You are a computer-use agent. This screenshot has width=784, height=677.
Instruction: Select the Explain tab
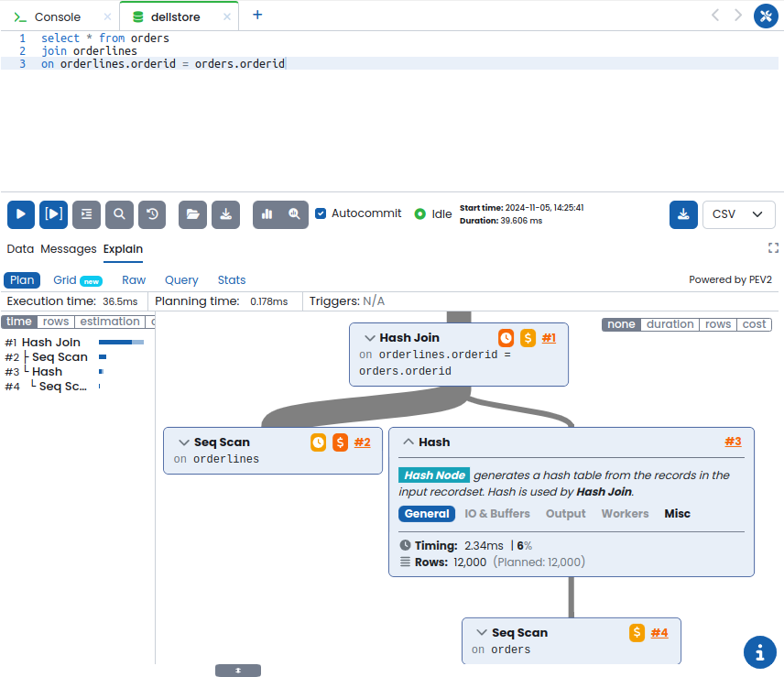click(123, 249)
